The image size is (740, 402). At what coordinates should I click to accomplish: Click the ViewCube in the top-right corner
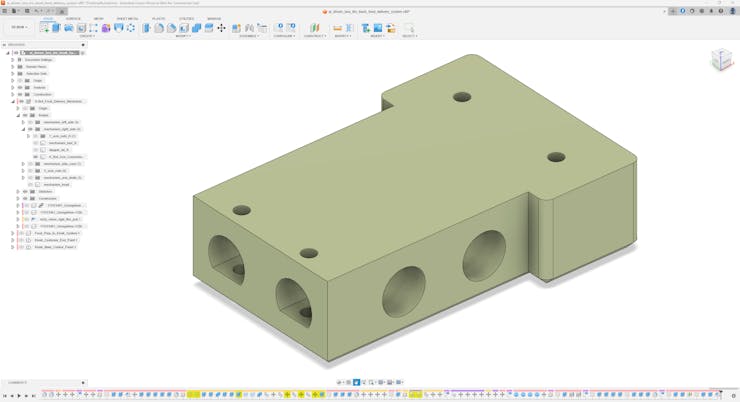(x=721, y=60)
